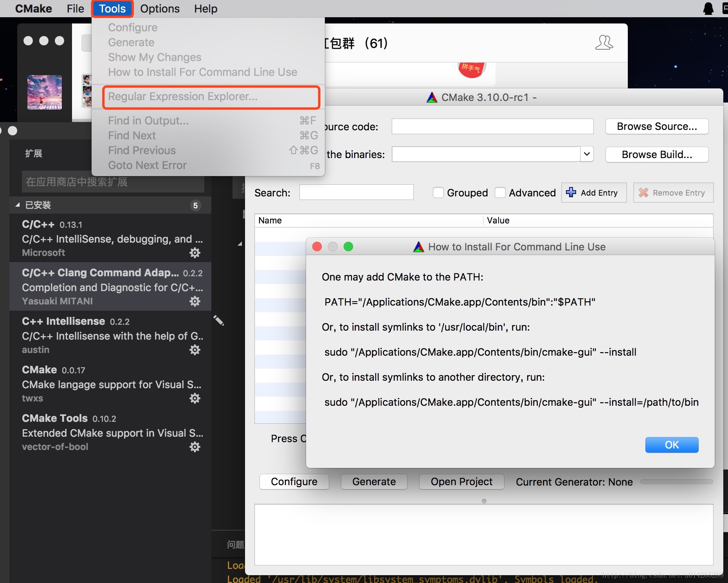This screenshot has height=583, width=728.
Task: Click the Current Generator: None label
Action: pyautogui.click(x=574, y=482)
